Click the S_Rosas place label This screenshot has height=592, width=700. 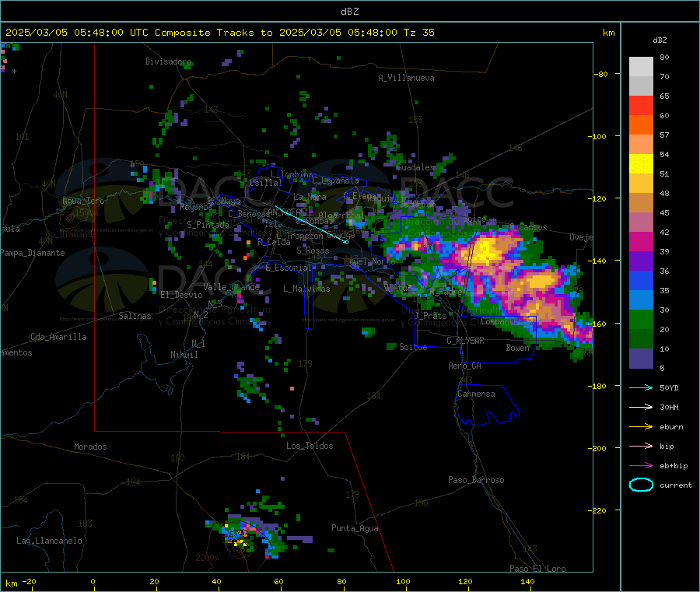[x=313, y=250]
